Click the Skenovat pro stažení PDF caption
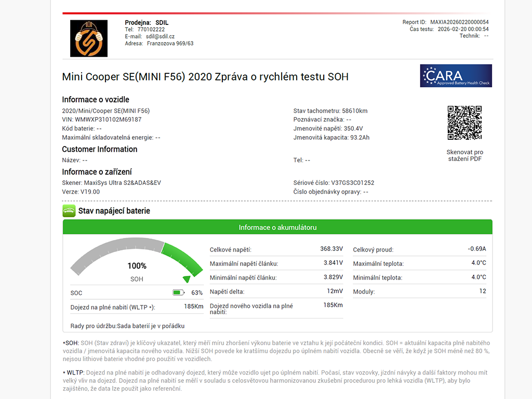 [x=464, y=155]
